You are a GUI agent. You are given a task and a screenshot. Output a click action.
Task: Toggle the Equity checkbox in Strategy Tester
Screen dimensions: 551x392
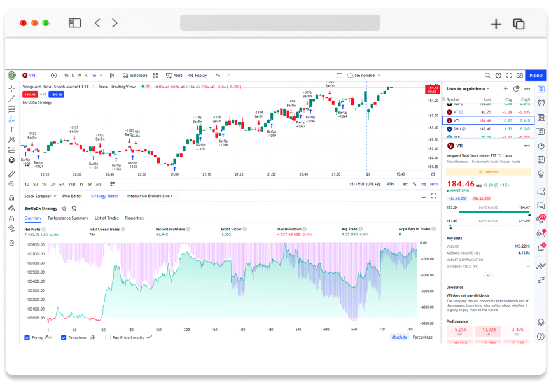[27, 338]
